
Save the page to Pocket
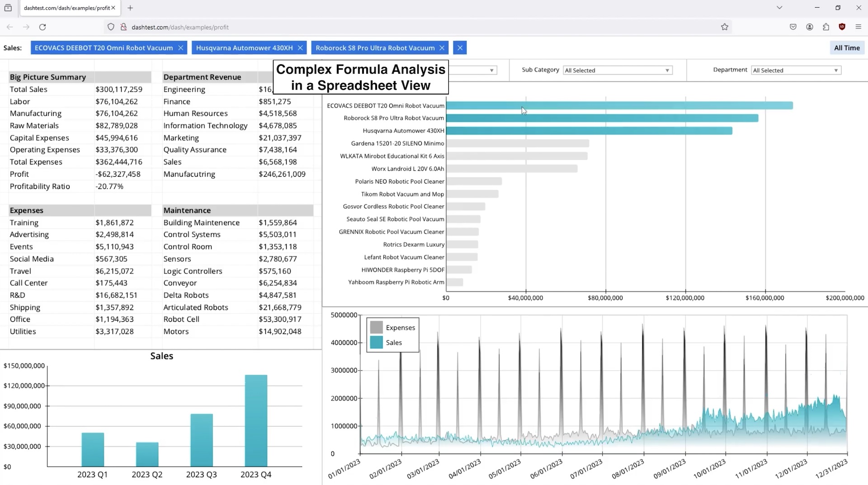(793, 27)
